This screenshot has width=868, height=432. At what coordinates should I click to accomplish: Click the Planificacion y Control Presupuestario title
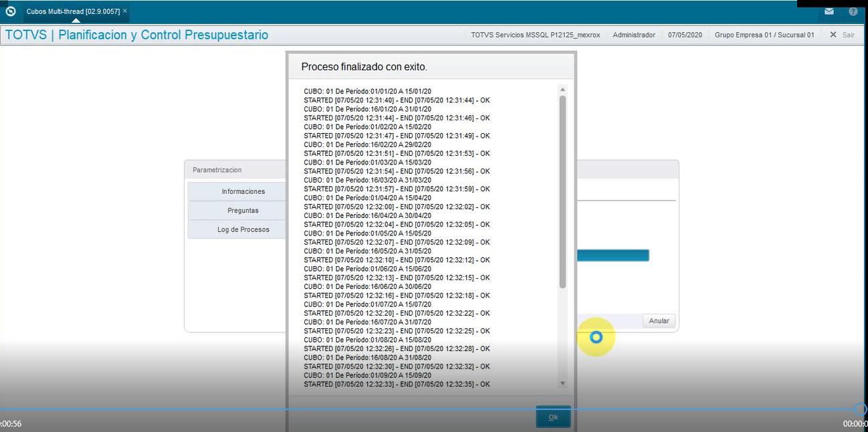tap(163, 35)
